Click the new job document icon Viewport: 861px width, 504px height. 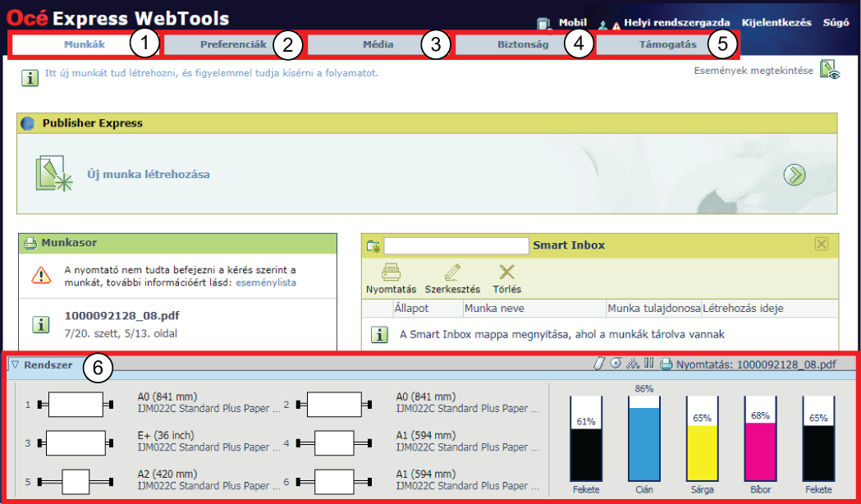[x=53, y=173]
